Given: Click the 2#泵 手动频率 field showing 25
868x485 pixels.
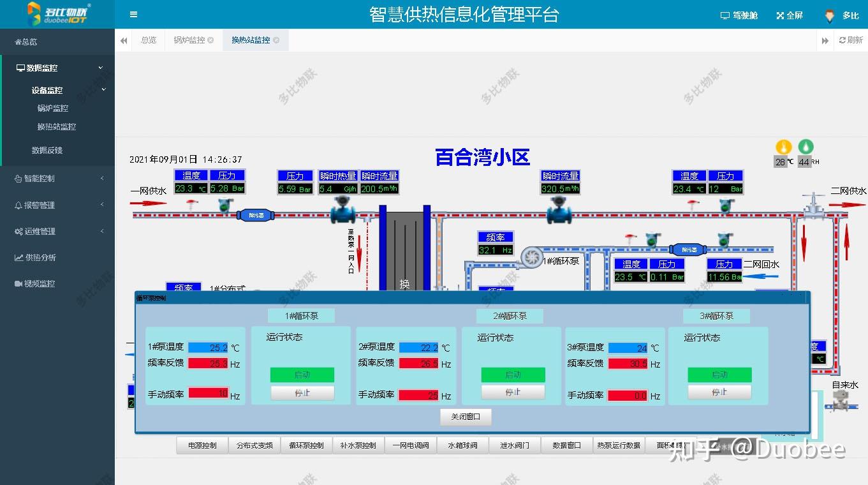Looking at the screenshot, I should click(x=418, y=396).
